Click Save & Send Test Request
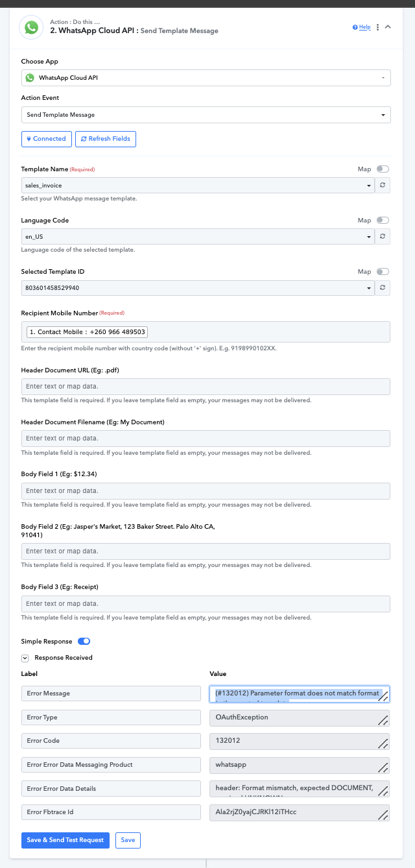Image resolution: width=415 pixels, height=868 pixels. [x=65, y=840]
